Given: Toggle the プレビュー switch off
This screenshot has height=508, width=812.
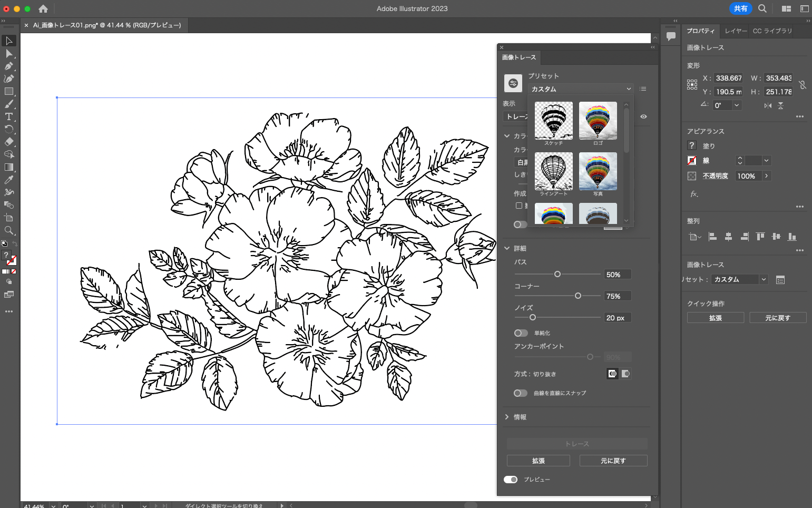Looking at the screenshot, I should click(x=510, y=480).
